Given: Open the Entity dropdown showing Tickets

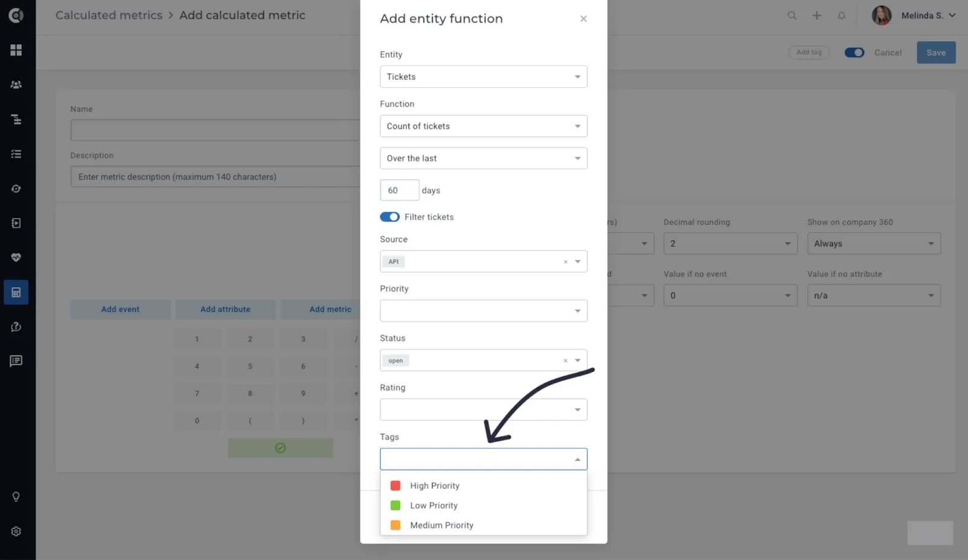Looking at the screenshot, I should point(483,77).
